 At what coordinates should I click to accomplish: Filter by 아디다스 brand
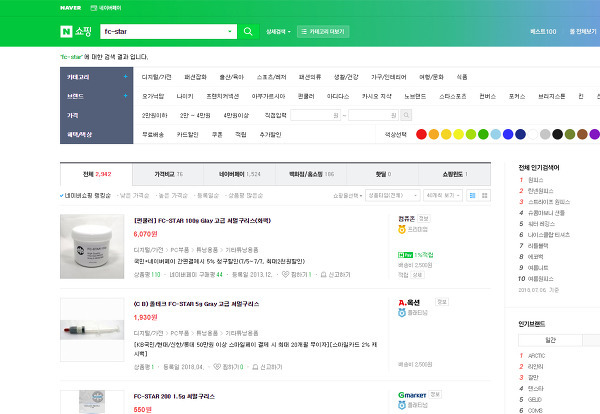[338, 96]
